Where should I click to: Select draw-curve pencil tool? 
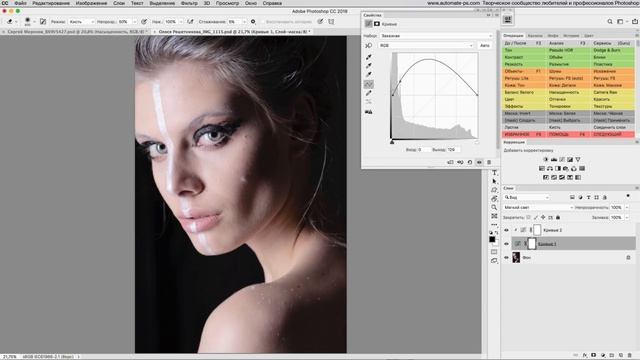pyautogui.click(x=369, y=93)
